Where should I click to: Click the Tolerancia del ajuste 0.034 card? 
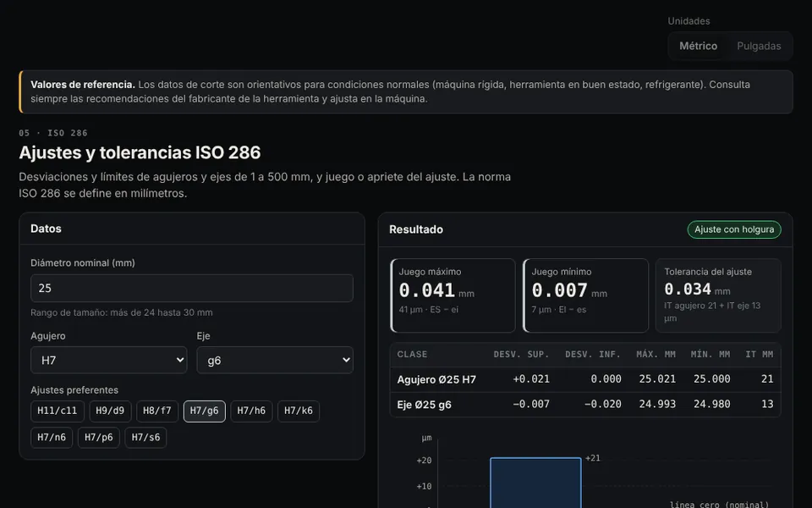coord(718,295)
